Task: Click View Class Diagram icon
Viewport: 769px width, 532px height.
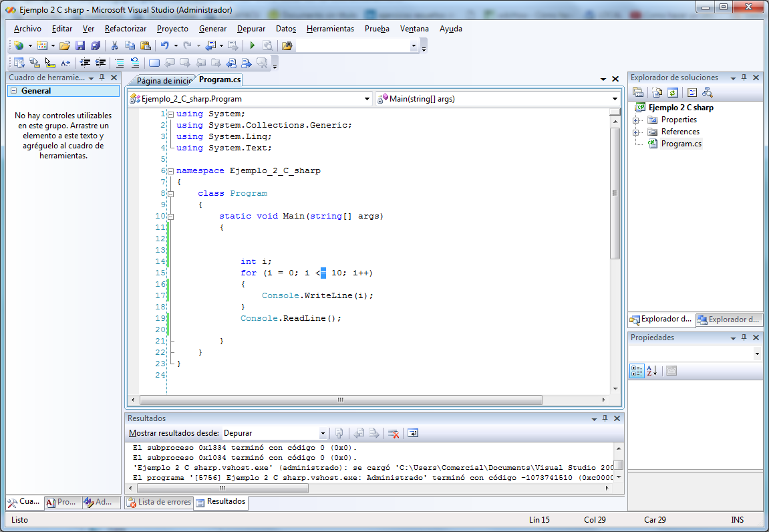Action: [708, 92]
